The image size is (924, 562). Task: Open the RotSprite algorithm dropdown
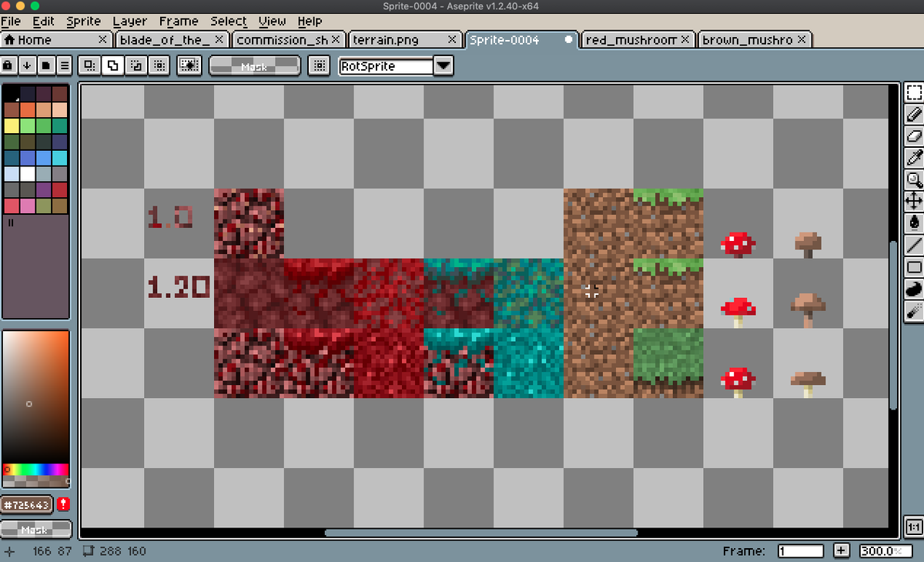444,66
